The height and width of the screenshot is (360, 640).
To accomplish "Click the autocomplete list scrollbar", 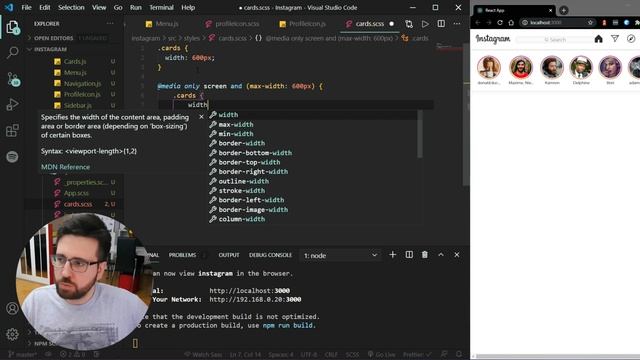I will pyautogui.click(x=420, y=134).
